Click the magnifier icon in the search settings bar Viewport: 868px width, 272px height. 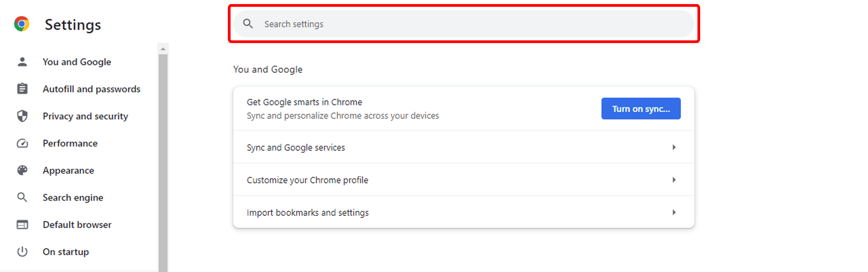pyautogui.click(x=248, y=24)
